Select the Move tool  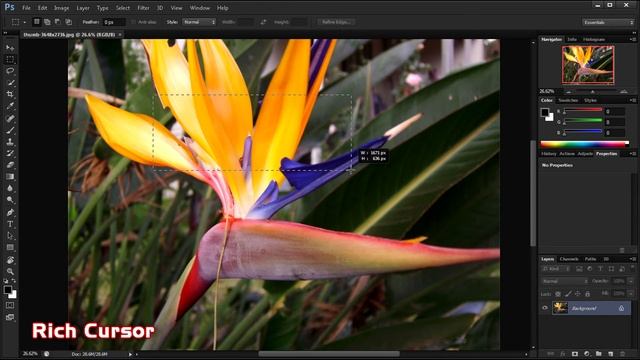(x=10, y=48)
